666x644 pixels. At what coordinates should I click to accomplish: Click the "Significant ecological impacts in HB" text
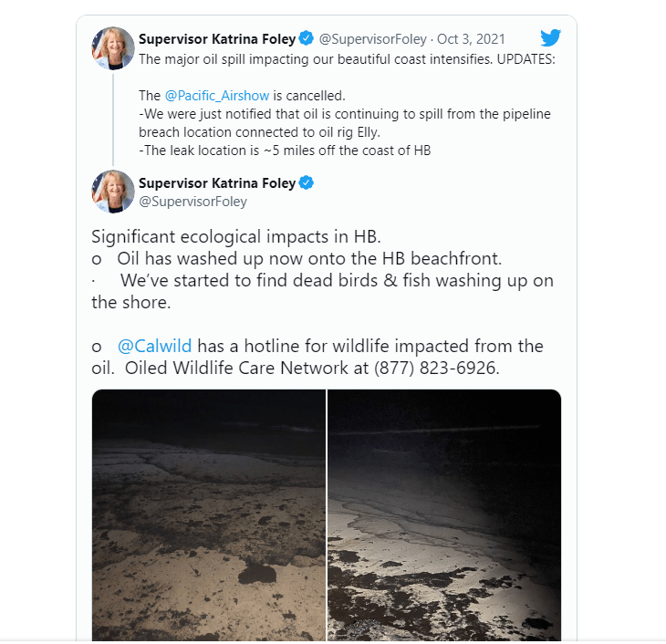pos(242,237)
